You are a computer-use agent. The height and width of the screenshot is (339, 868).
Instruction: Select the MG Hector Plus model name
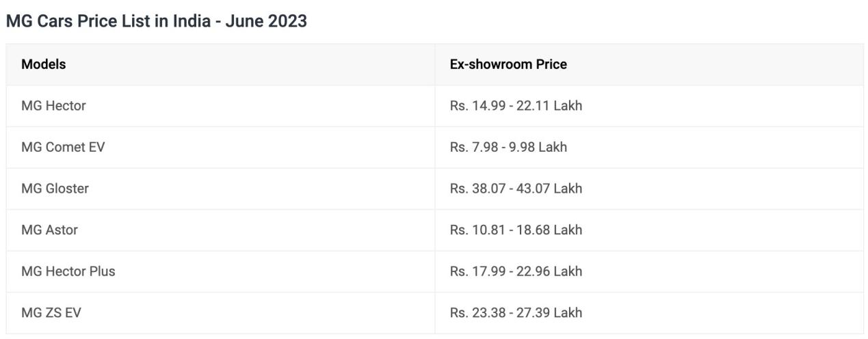[68, 271]
